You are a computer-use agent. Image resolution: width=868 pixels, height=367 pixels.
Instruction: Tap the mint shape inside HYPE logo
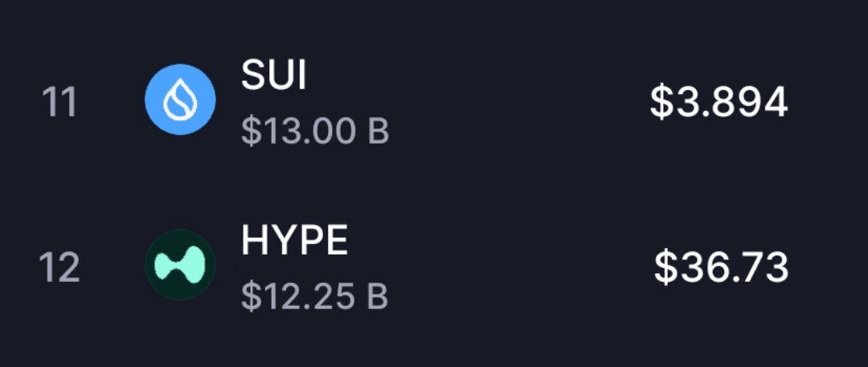coord(180,264)
